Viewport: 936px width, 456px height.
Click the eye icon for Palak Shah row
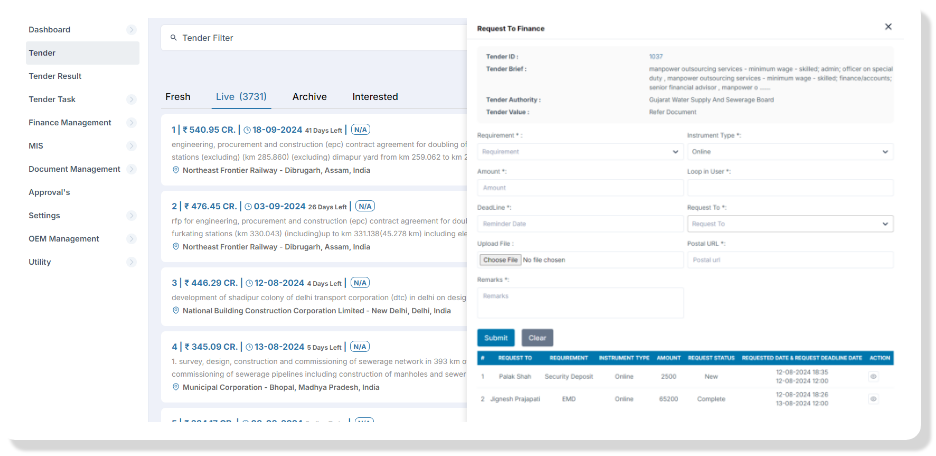[873, 377]
